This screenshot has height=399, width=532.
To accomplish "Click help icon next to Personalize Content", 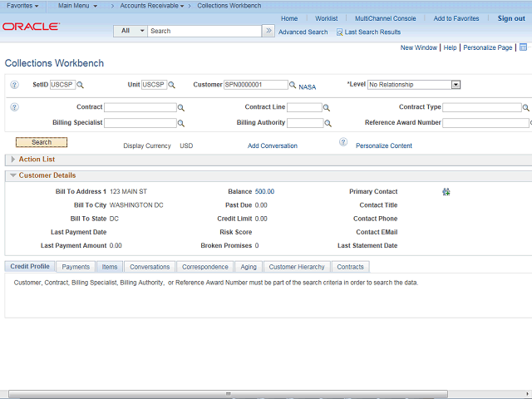I will click(343, 142).
